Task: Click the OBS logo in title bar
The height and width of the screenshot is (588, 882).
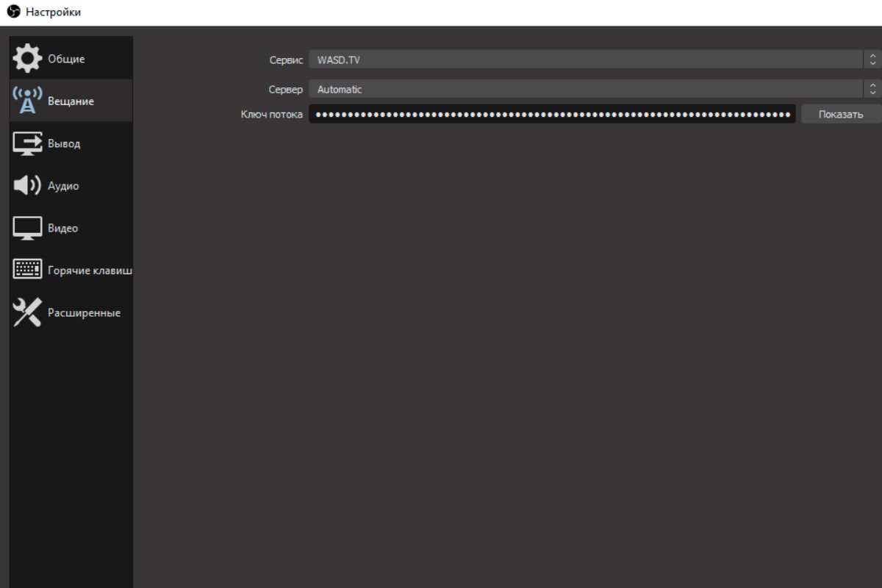Action: pos(12,12)
